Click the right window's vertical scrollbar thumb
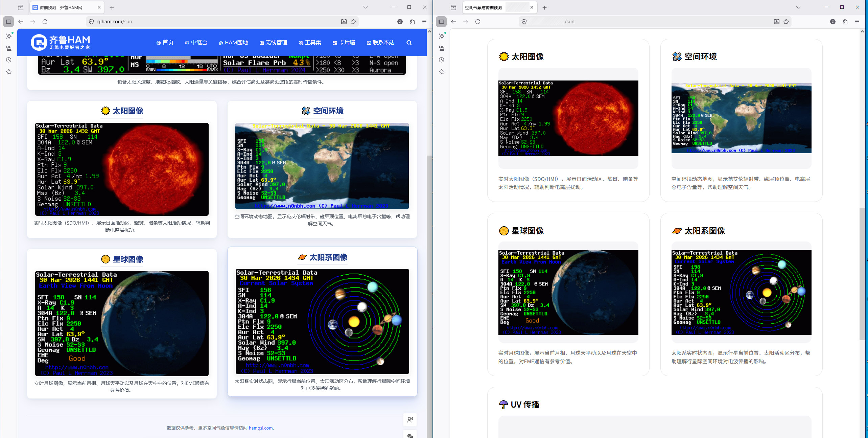 tap(862, 274)
